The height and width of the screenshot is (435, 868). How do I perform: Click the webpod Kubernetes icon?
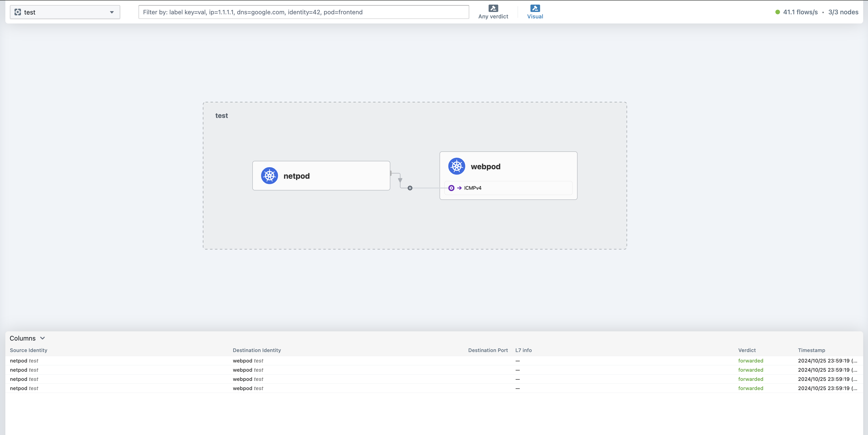[x=456, y=166]
